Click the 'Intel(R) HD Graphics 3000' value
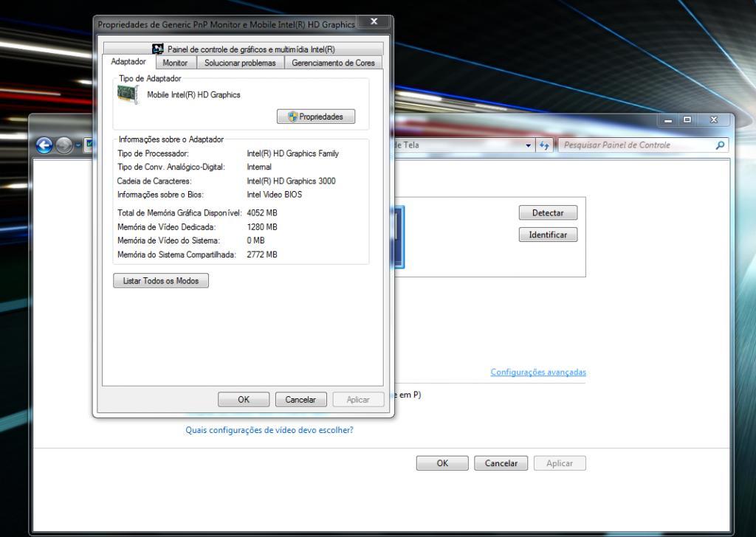Viewport: 756px width, 537px height. (x=291, y=181)
